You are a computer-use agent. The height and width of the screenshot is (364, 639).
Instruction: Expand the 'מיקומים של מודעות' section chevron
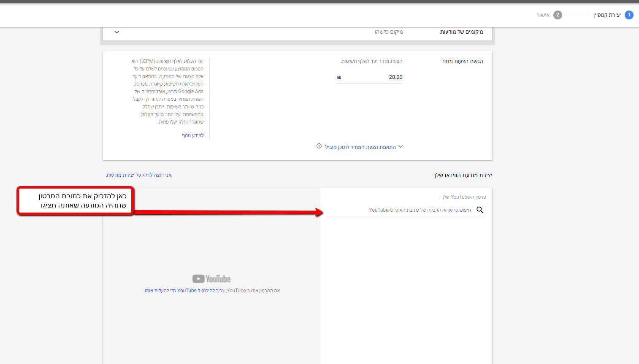click(x=117, y=32)
